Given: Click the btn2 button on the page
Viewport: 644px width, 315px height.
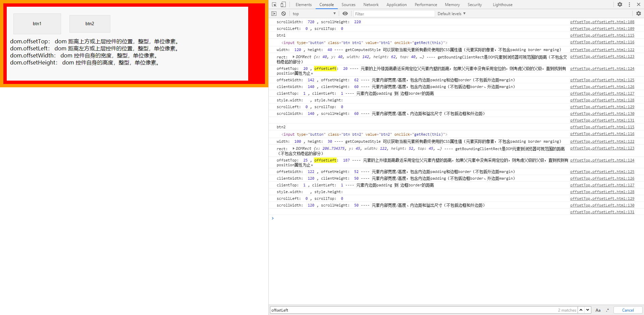Looking at the screenshot, I should (90, 24).
